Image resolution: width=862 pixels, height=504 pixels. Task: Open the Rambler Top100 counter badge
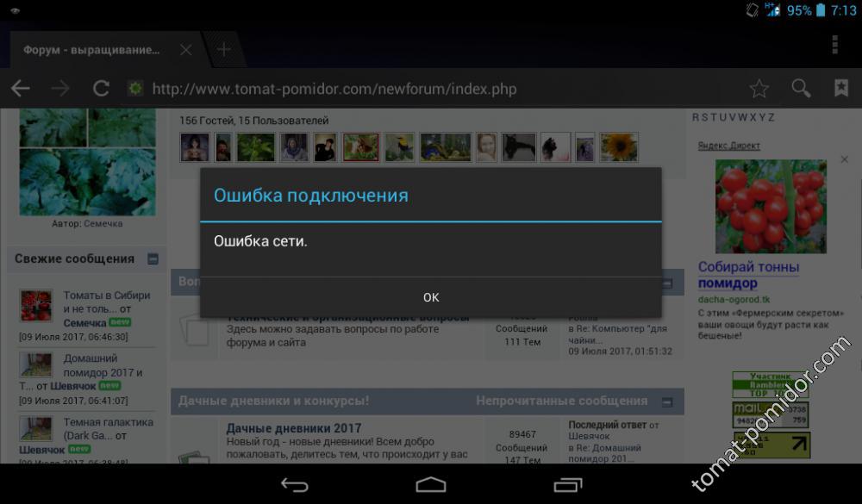click(x=770, y=385)
